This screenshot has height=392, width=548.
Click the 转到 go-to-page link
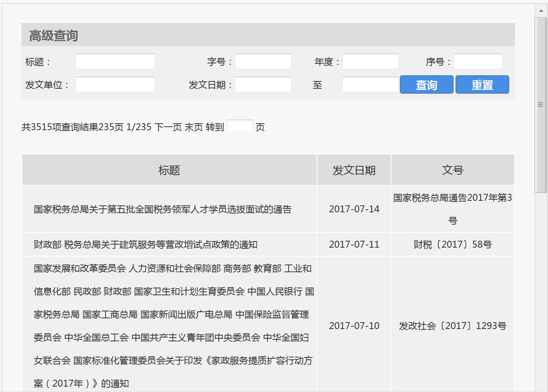pyautogui.click(x=215, y=127)
